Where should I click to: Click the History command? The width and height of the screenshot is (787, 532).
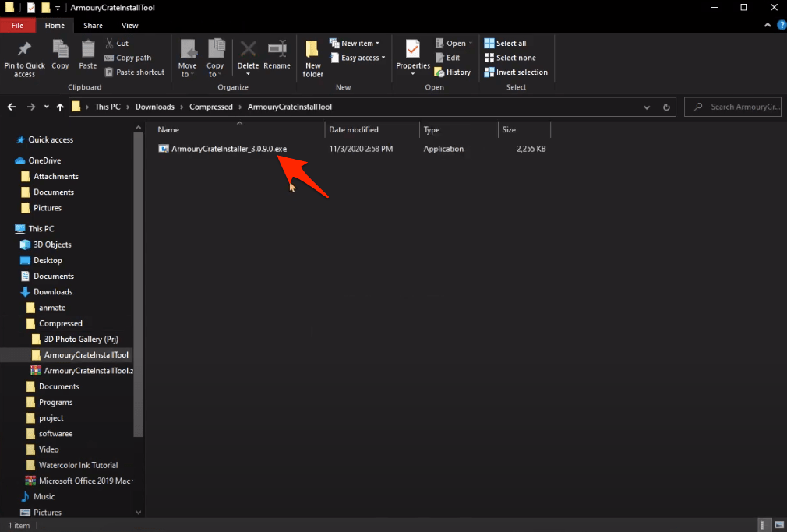[453, 72]
